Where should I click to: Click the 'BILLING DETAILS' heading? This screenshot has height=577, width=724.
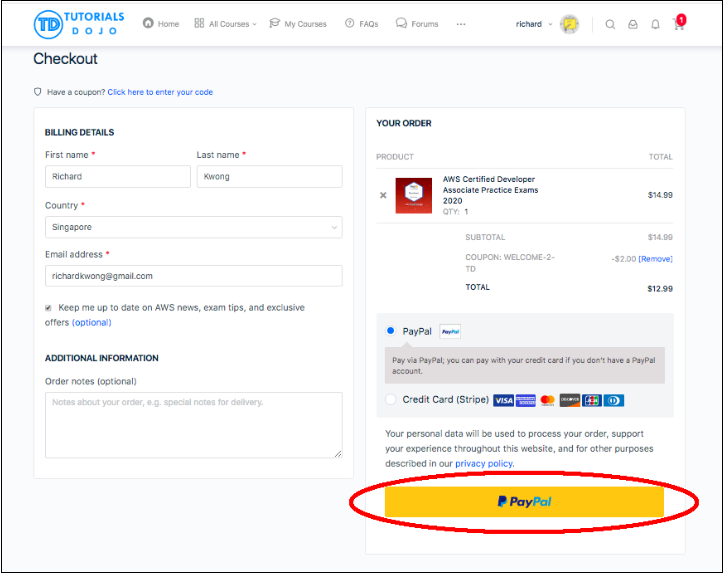click(x=79, y=132)
